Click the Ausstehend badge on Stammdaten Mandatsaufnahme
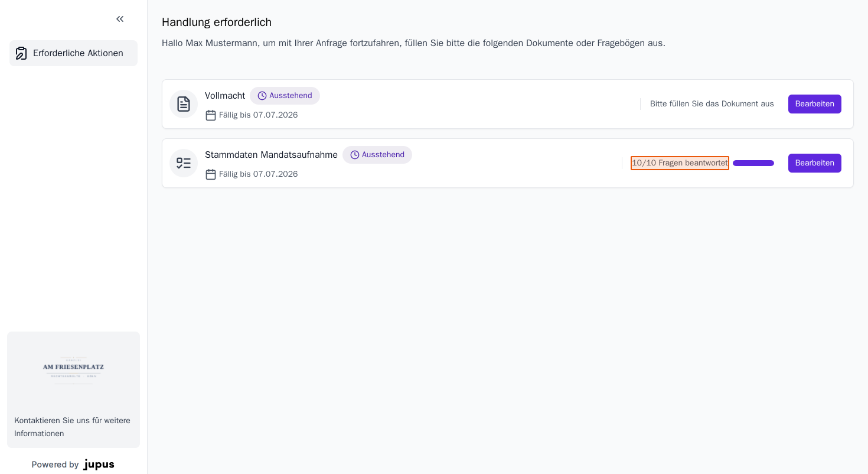Image resolution: width=868 pixels, height=474 pixels. click(377, 155)
